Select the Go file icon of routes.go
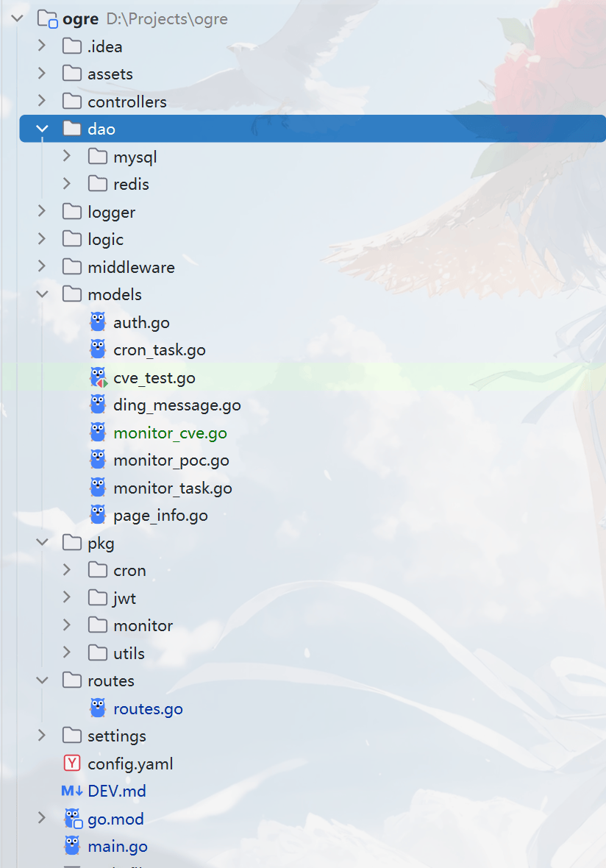Screen dimensions: 606x868 pyautogui.click(x=98, y=708)
